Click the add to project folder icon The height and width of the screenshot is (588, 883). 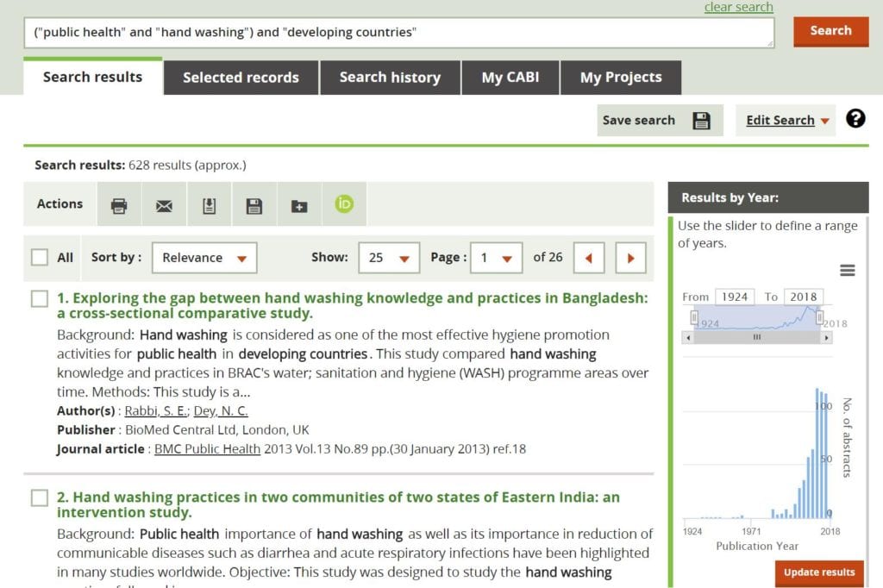coord(299,205)
